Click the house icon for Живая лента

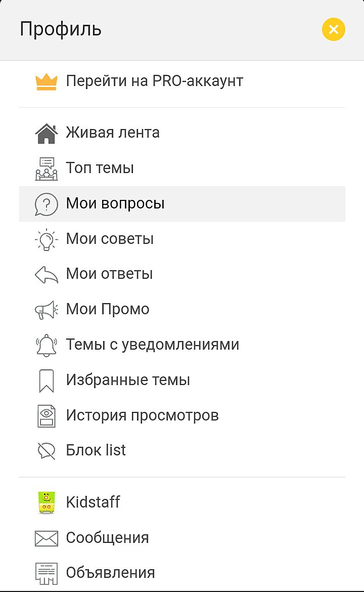[x=46, y=133]
